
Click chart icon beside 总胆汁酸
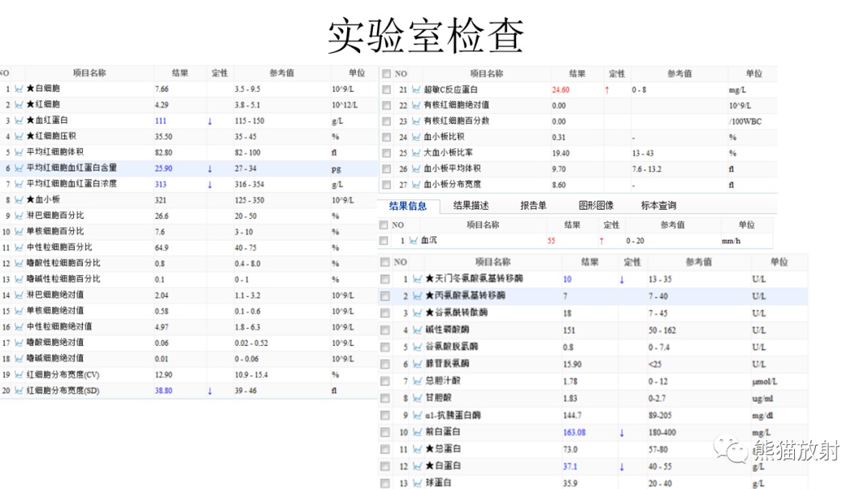tap(417, 381)
